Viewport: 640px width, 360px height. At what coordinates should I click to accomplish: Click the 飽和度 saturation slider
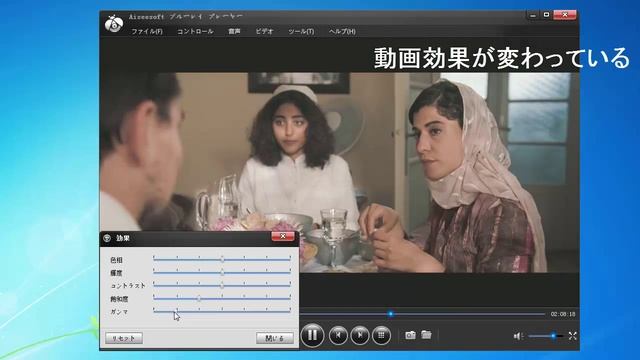[222, 298]
